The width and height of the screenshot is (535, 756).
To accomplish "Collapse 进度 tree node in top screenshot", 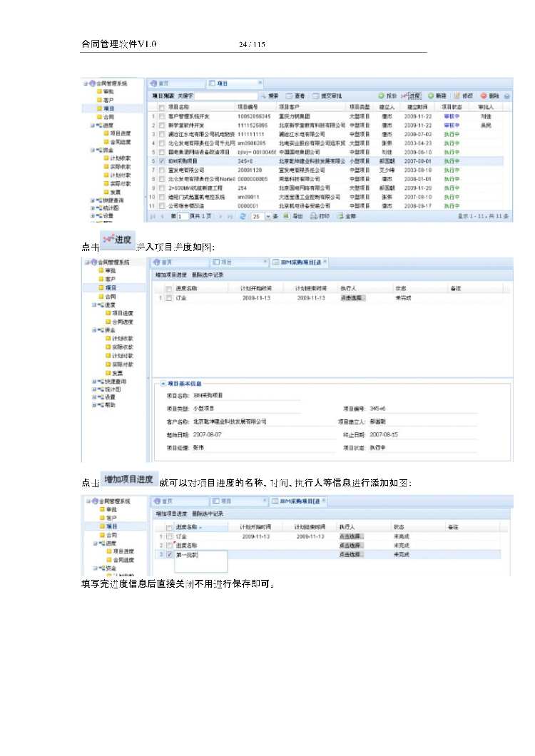I will 92,126.
